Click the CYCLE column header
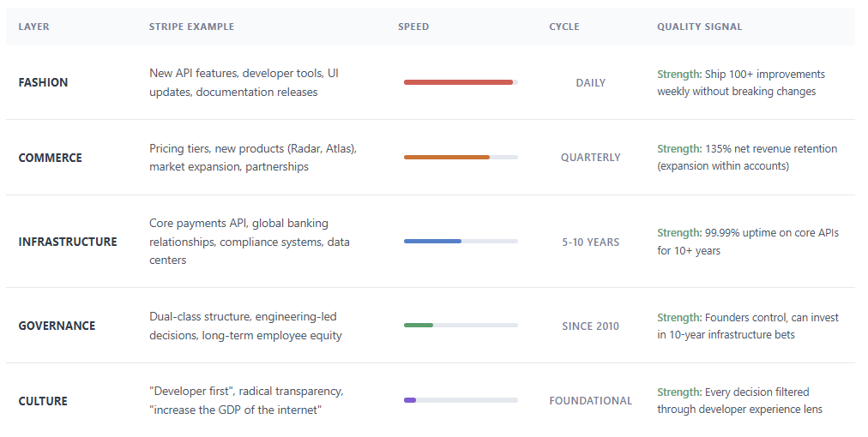 (x=564, y=27)
